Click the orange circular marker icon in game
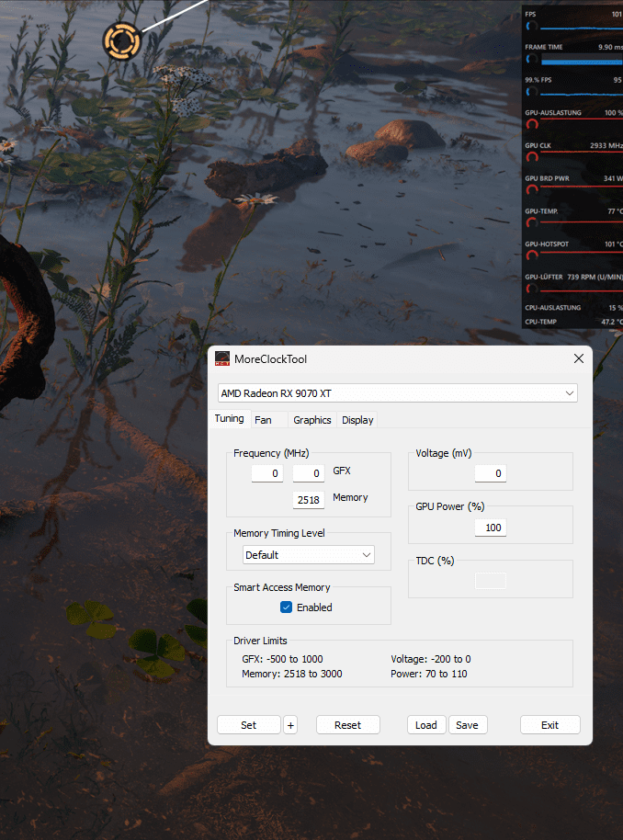This screenshot has width=623, height=840. point(122,40)
